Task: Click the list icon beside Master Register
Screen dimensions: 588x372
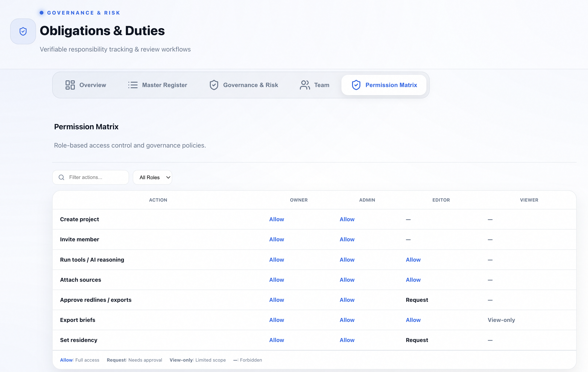Action: tap(133, 85)
